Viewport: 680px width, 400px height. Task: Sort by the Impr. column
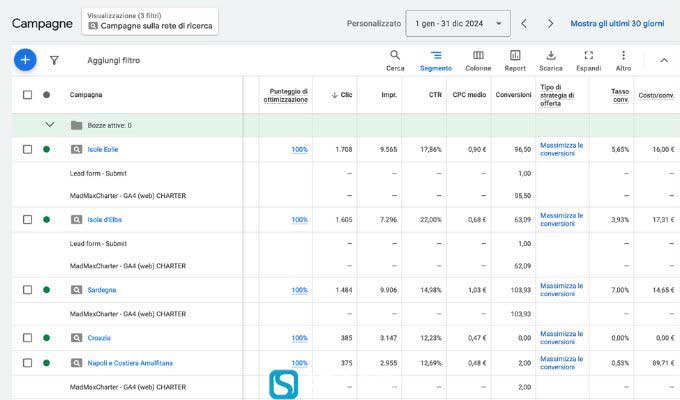coord(389,95)
